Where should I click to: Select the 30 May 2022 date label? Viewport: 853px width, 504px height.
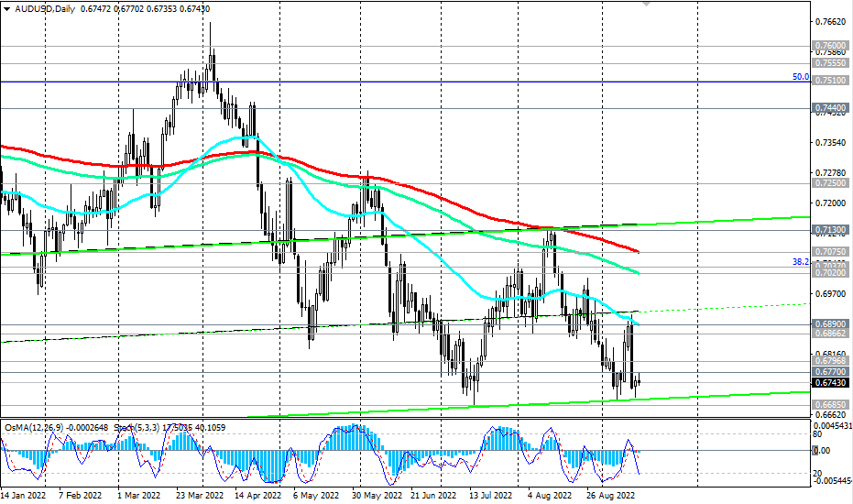point(377,494)
